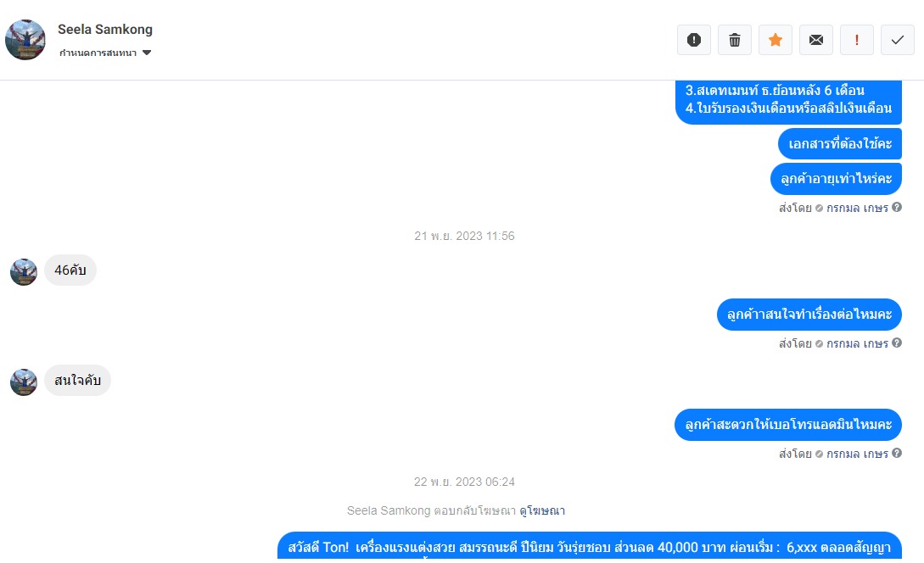924x563 pixels.
Task: Click the 46คับ reply bubble
Action: [x=70, y=270]
